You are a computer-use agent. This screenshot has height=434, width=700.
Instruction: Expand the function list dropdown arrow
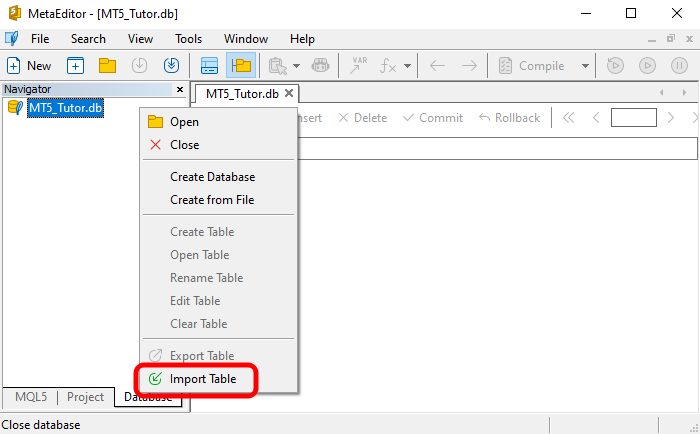(x=407, y=66)
